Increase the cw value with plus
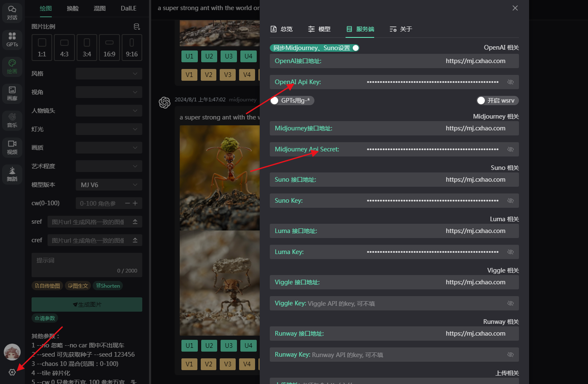This screenshot has height=384, width=588. click(x=135, y=203)
